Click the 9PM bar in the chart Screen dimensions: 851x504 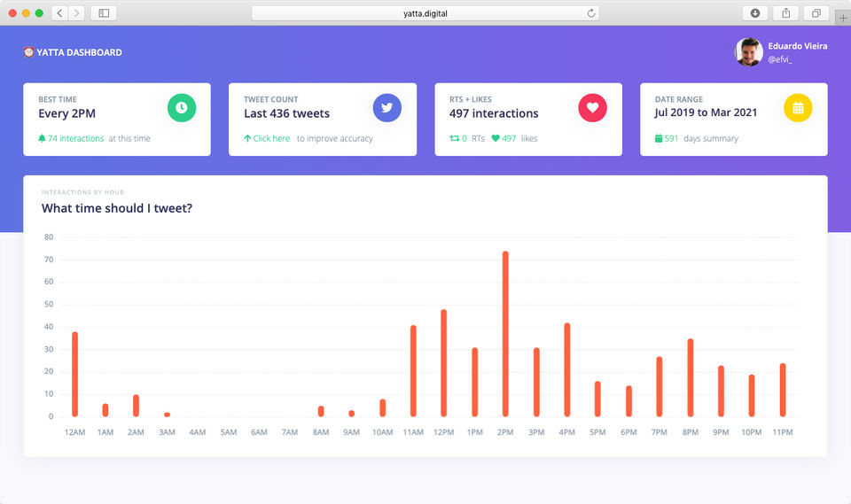pos(721,391)
